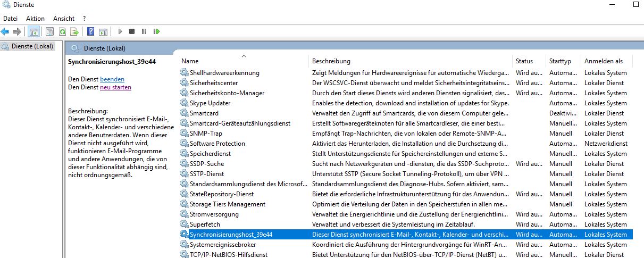644x258 pixels.
Task: Click the Pause service icon
Action: tap(144, 31)
